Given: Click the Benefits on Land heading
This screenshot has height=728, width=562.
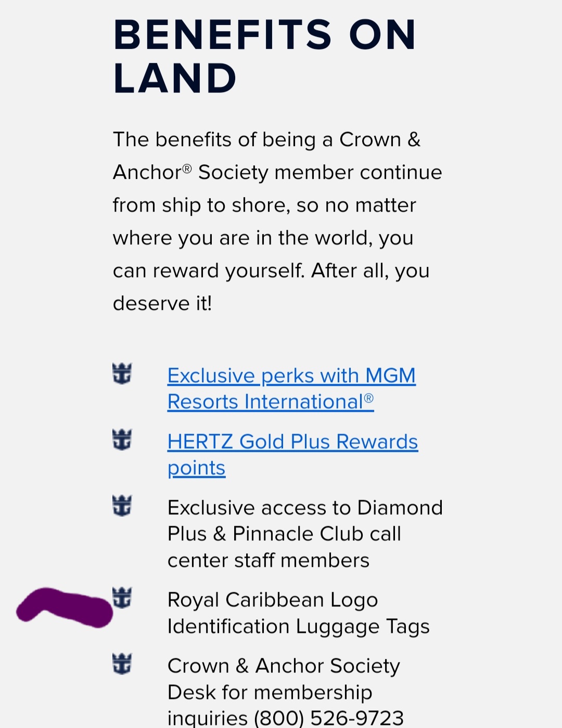Looking at the screenshot, I should tap(265, 56).
